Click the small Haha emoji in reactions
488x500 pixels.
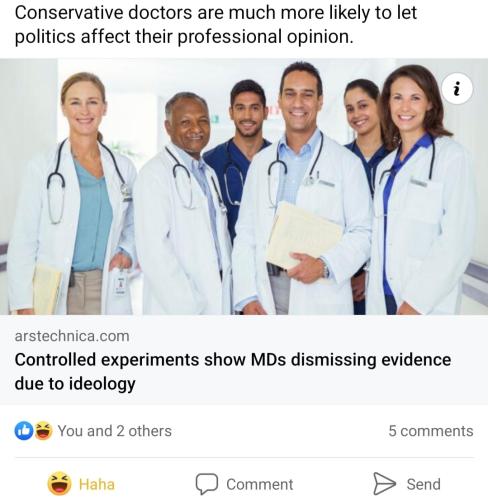click(x=43, y=431)
